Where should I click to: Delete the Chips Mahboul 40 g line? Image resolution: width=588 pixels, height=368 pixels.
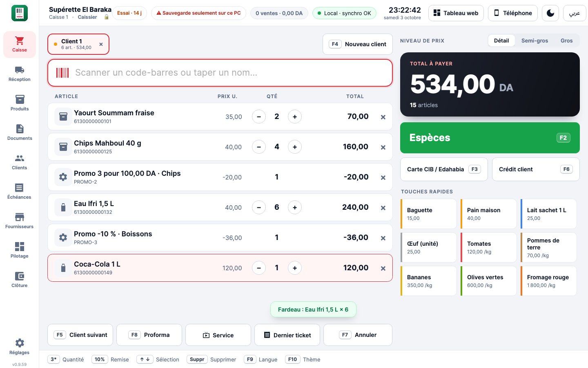tap(383, 147)
